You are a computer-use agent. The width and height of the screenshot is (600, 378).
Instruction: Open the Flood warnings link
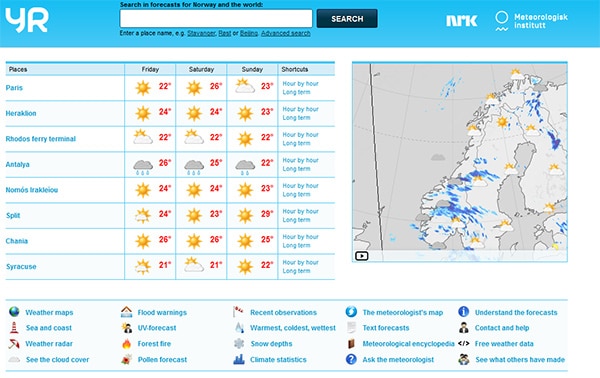[162, 312]
